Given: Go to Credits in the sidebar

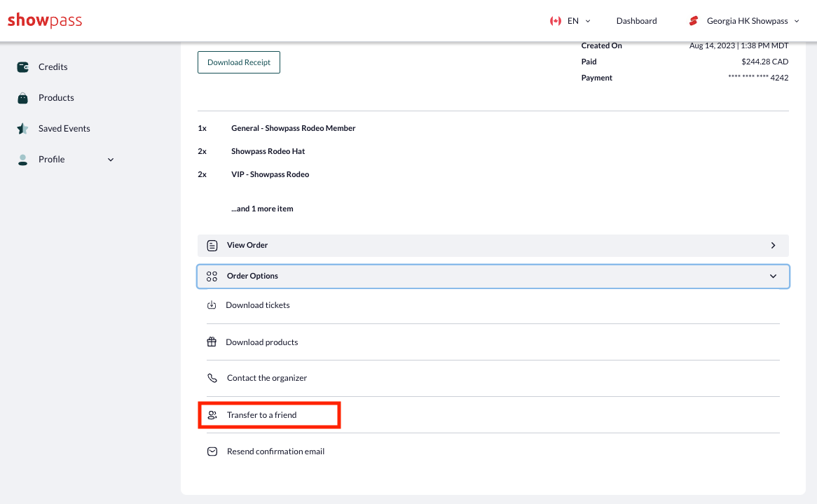Looking at the screenshot, I should pos(53,66).
